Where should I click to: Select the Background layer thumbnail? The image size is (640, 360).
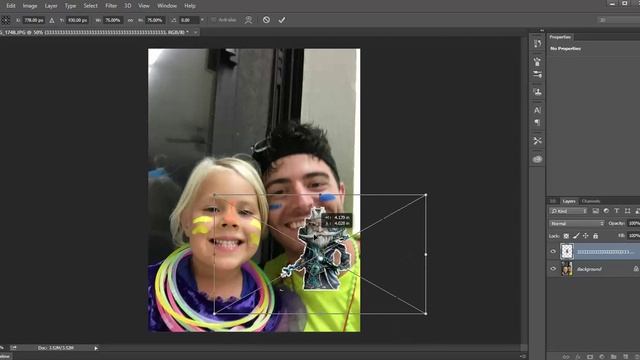(567, 269)
